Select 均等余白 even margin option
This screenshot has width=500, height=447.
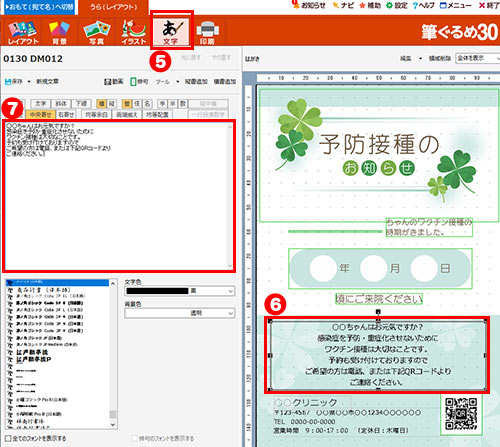click(x=96, y=114)
